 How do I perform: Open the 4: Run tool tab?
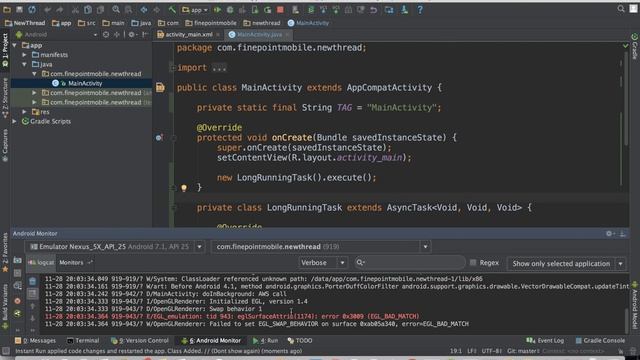265,340
